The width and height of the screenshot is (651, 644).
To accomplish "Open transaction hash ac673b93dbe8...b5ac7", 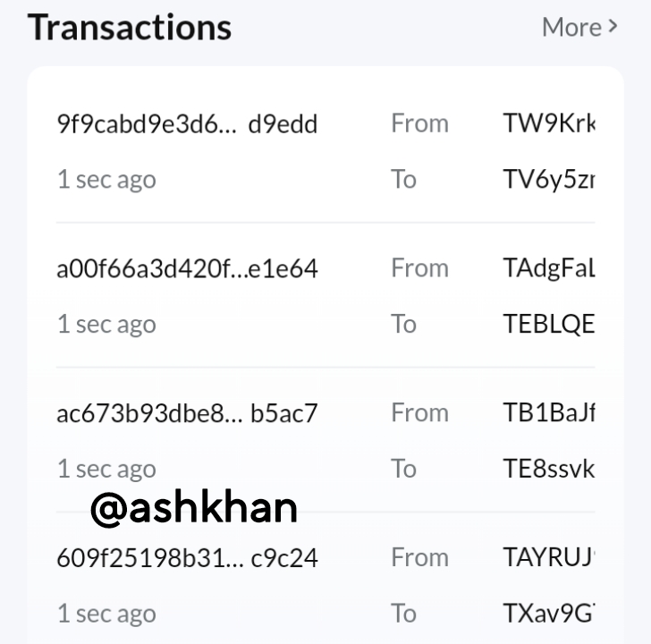I will tap(187, 413).
